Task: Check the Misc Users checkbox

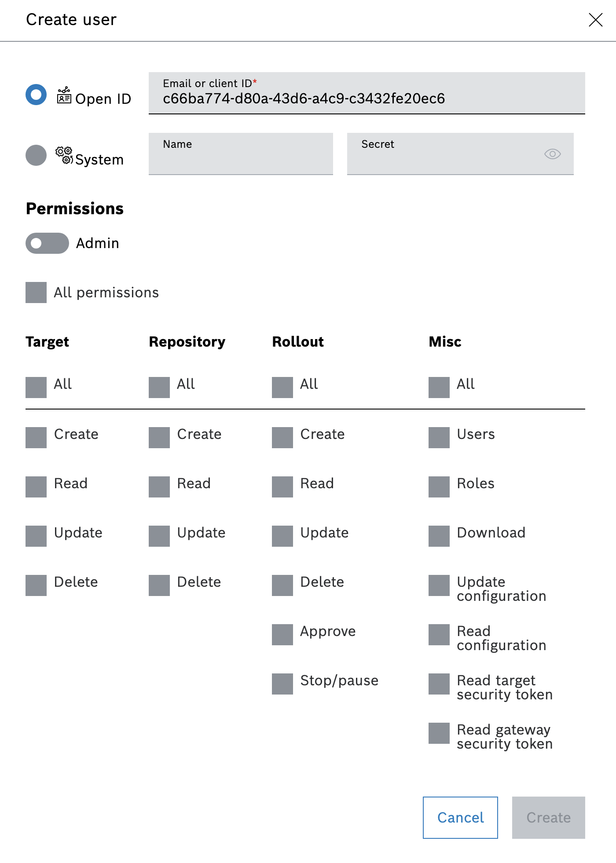Action: coord(439,438)
